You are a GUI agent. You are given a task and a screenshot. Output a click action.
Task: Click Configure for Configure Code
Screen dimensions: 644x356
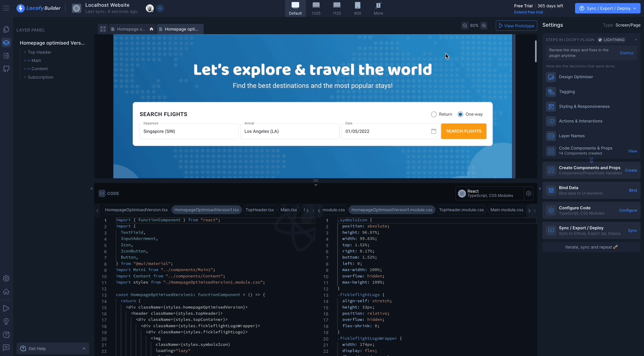[x=628, y=210]
